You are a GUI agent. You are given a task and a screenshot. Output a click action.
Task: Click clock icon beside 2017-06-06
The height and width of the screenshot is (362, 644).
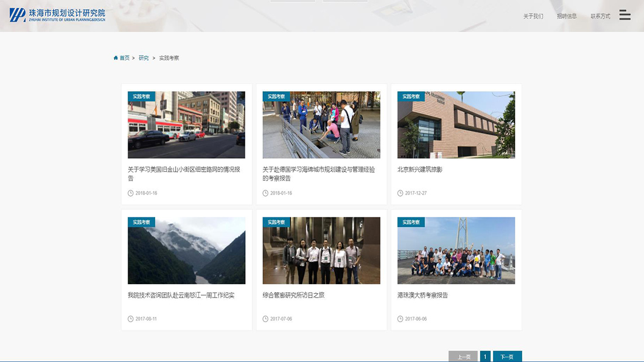pos(400,319)
